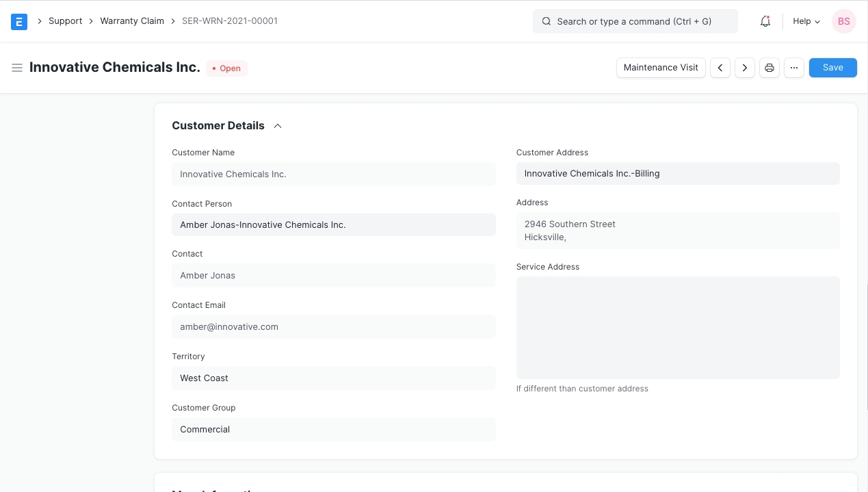The image size is (868, 492).
Task: Select the Customer Address field
Action: pyautogui.click(x=677, y=173)
